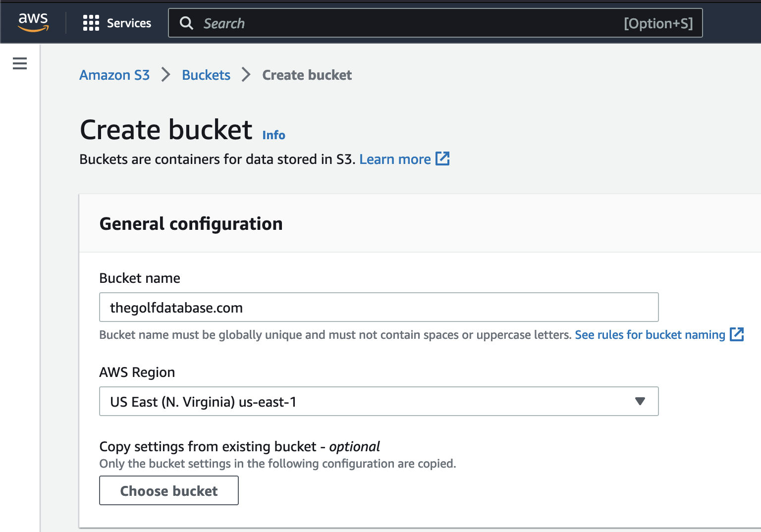Click external link icon beside Learn more
Viewport: 761px width, 532px height.
(x=442, y=159)
